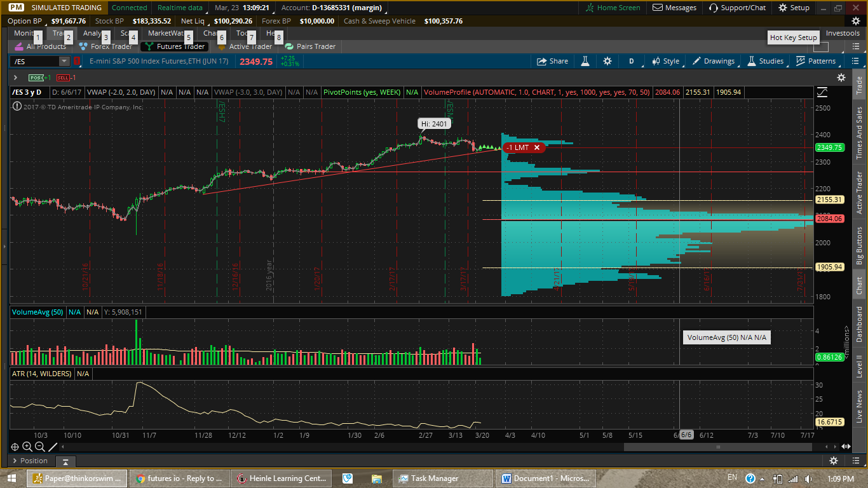The image size is (868, 488).
Task: Switch to the MarketWatch tab
Action: tap(166, 33)
